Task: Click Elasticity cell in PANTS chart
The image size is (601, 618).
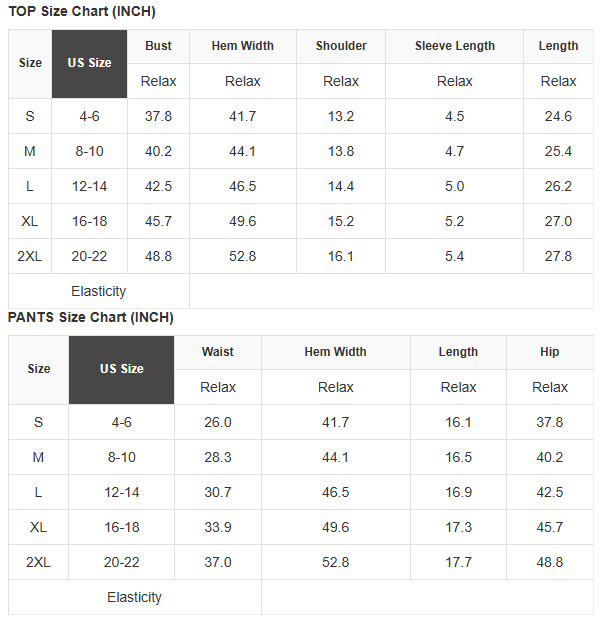Action: (134, 597)
